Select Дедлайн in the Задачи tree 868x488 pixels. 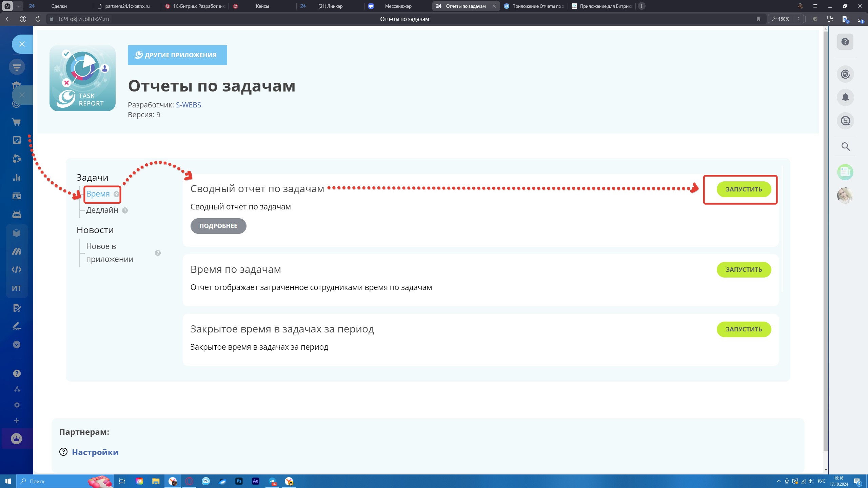pyautogui.click(x=102, y=210)
